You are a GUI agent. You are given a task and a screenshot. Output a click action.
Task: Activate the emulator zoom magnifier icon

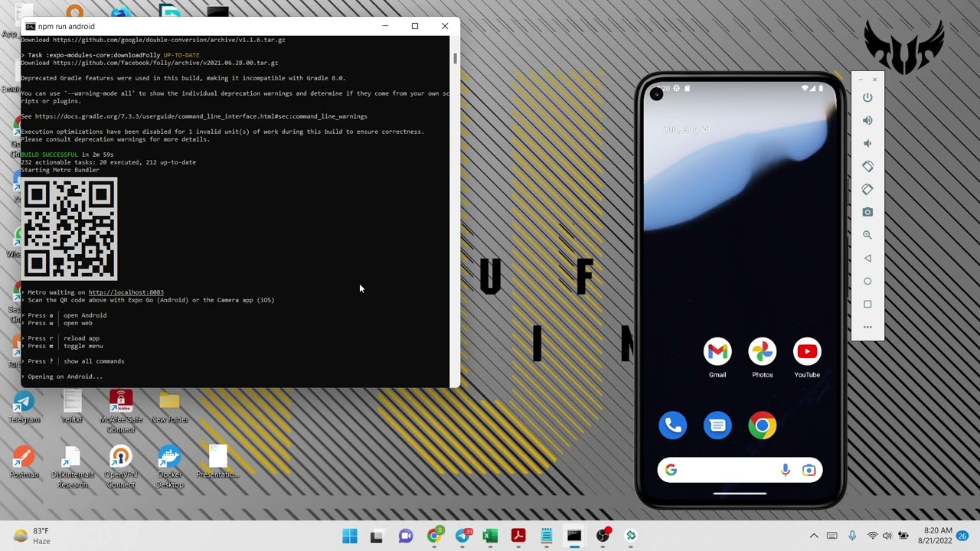coord(867,235)
